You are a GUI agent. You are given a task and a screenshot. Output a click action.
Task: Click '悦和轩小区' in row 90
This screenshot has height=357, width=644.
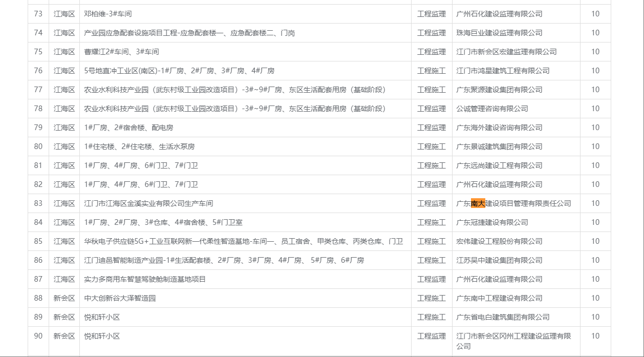[x=102, y=336]
